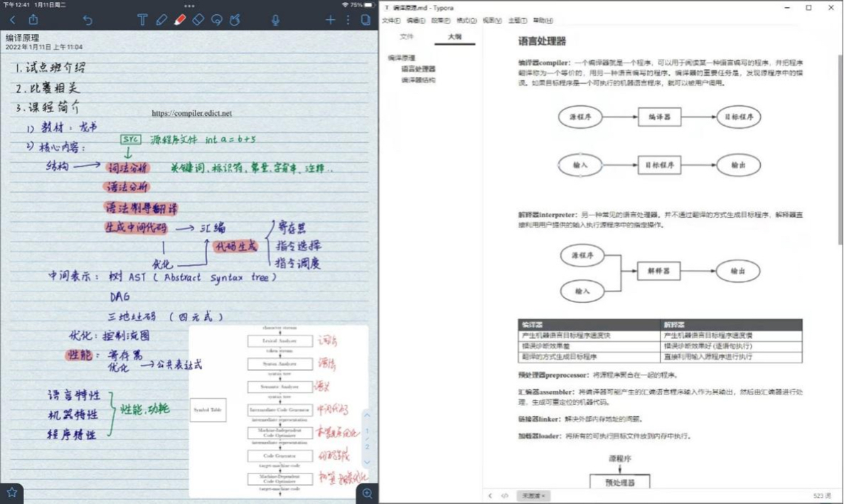Open the pages overview icon
844x504 pixels.
365,20
